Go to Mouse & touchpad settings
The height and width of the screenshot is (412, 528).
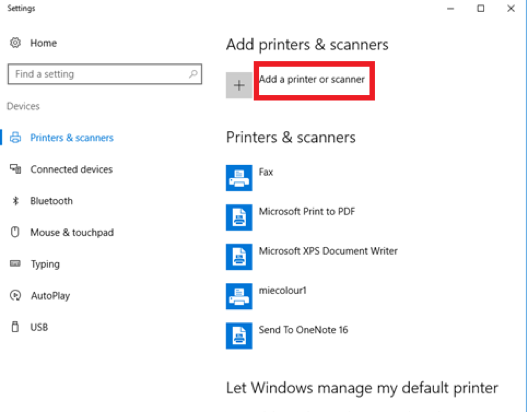tap(72, 233)
